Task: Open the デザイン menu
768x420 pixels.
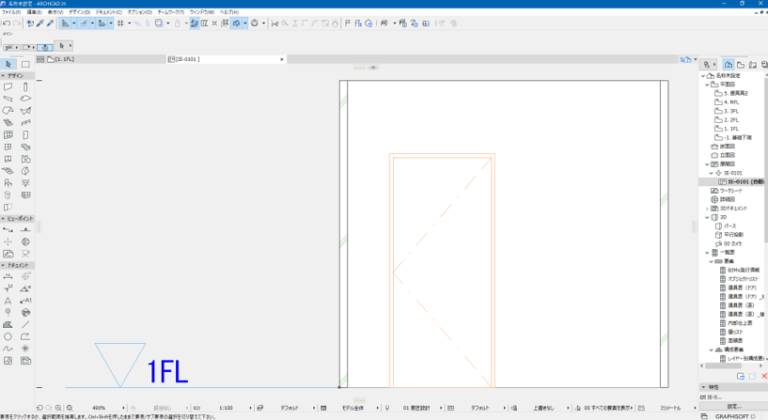Action: 79,12
